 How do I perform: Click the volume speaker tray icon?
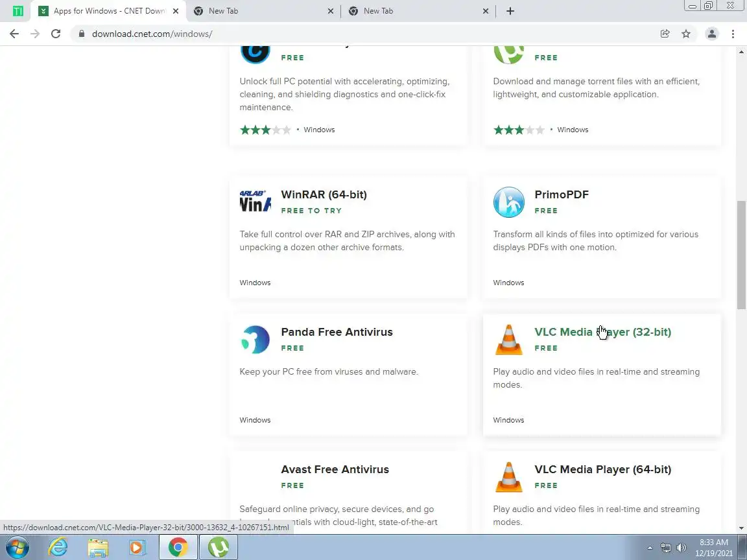click(682, 548)
